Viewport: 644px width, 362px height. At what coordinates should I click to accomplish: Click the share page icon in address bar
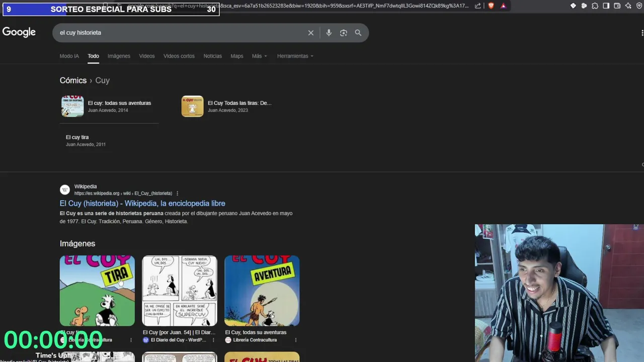[x=478, y=6]
